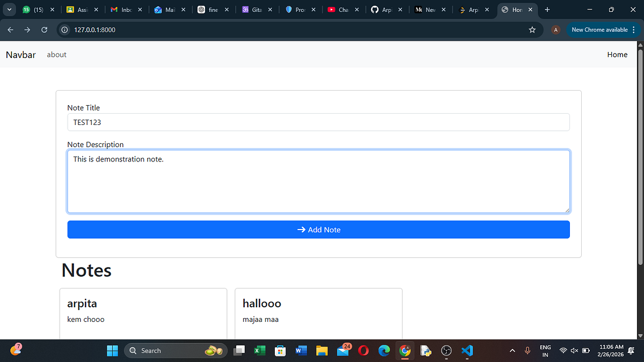The image size is (644, 362).
Task: Switch to the 'Pro' shield-icon tab
Action: pyautogui.click(x=300, y=10)
